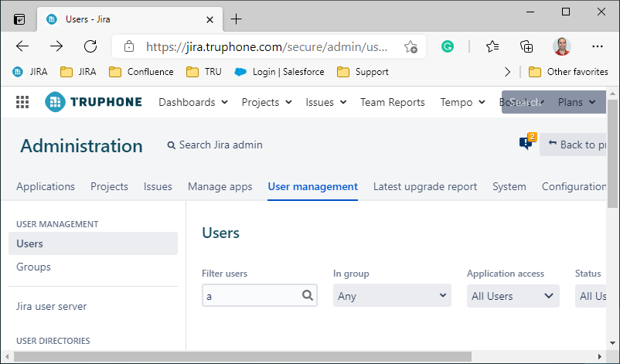This screenshot has height=364, width=620.
Task: Expand the Issues dropdown in header
Action: point(325,102)
